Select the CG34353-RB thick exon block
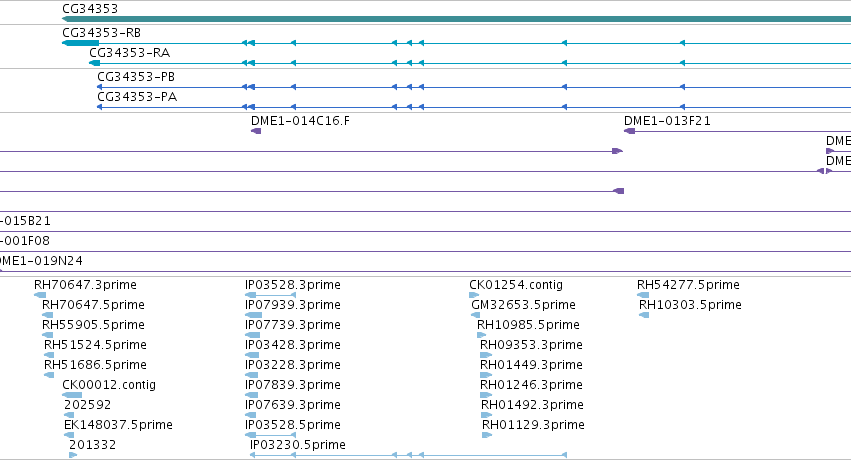The height and width of the screenshot is (460, 851). 81,43
